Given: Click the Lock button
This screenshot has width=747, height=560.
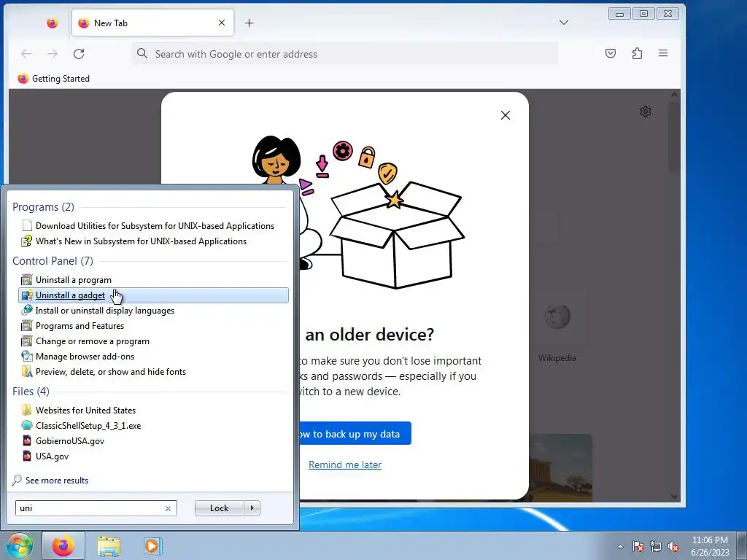Looking at the screenshot, I should 219,508.
